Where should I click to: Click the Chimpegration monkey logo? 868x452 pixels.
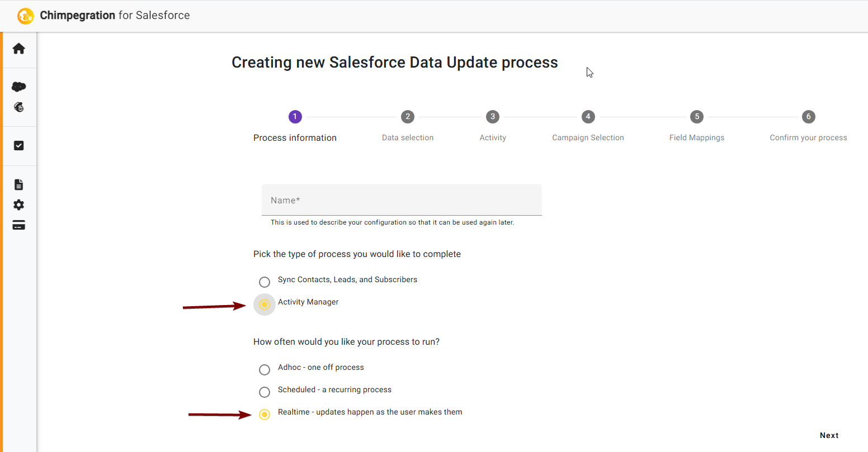25,16
